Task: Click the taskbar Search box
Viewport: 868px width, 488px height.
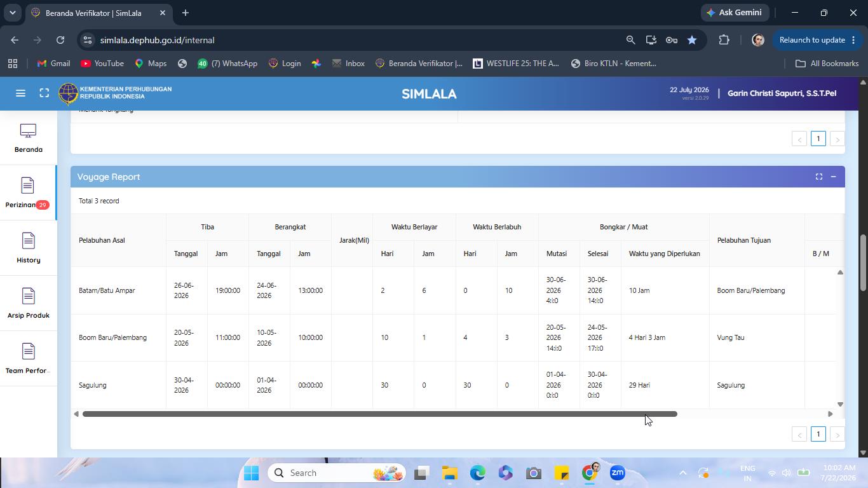Action: point(337,473)
